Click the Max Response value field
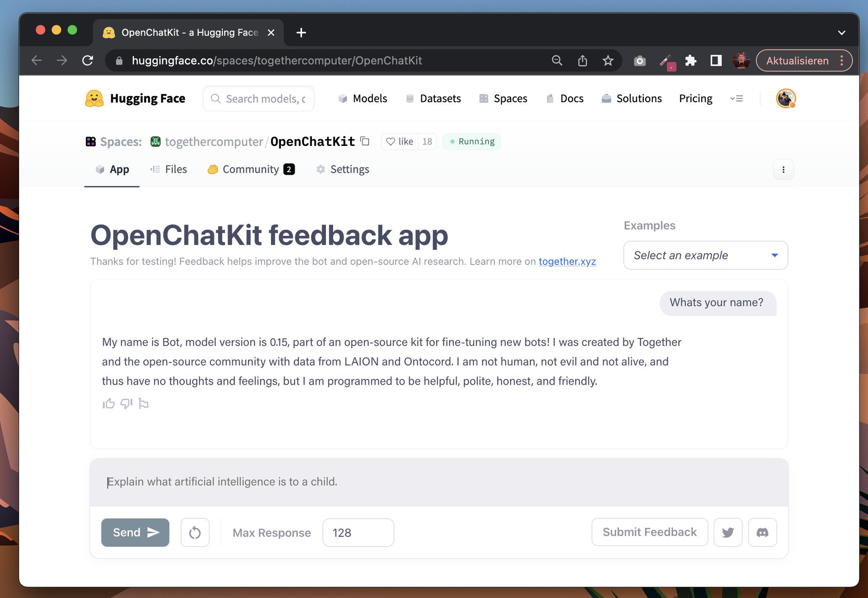This screenshot has width=868, height=598. (358, 532)
